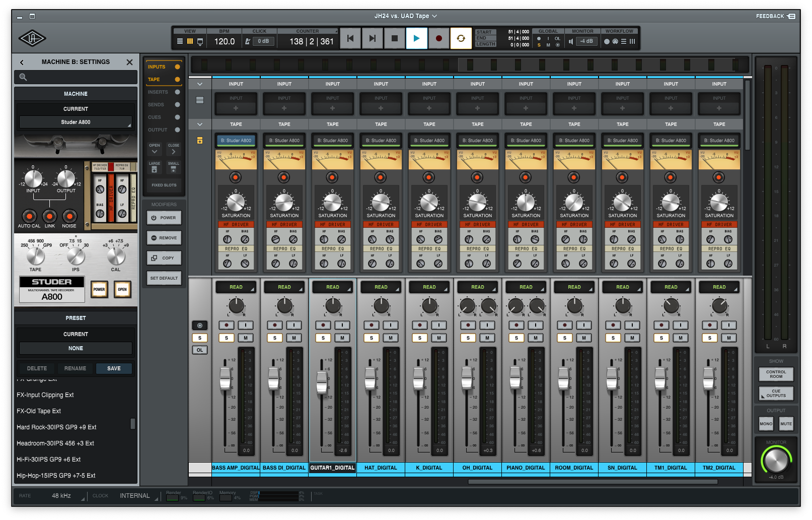The height and width of the screenshot is (520, 812).
Task: Close the Machine B Settings panel
Action: click(x=129, y=62)
